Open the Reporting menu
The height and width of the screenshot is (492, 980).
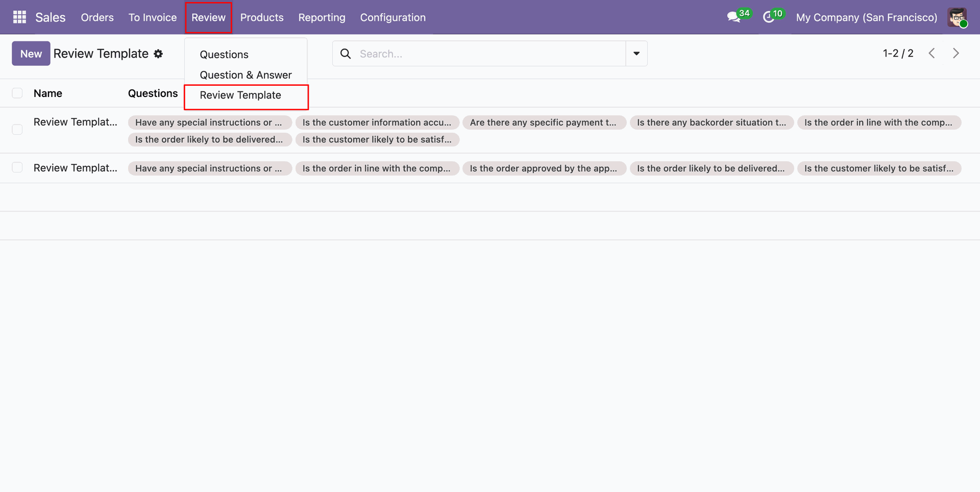(322, 17)
